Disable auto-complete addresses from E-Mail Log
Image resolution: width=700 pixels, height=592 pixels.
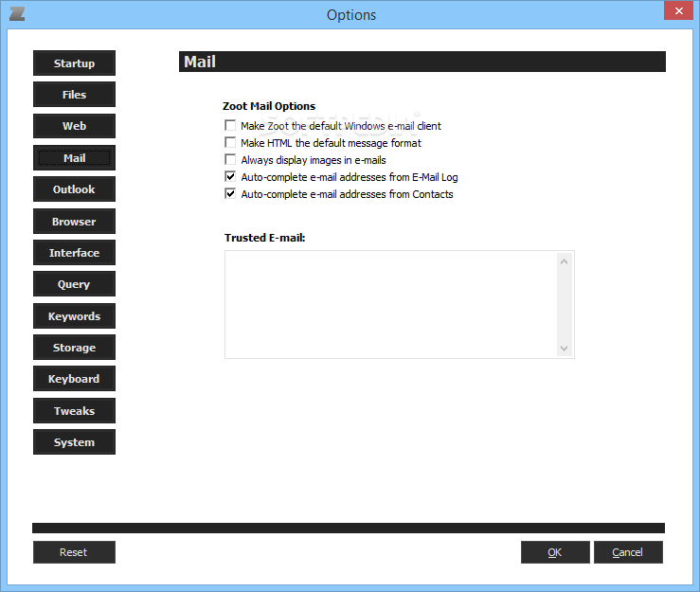[x=230, y=177]
